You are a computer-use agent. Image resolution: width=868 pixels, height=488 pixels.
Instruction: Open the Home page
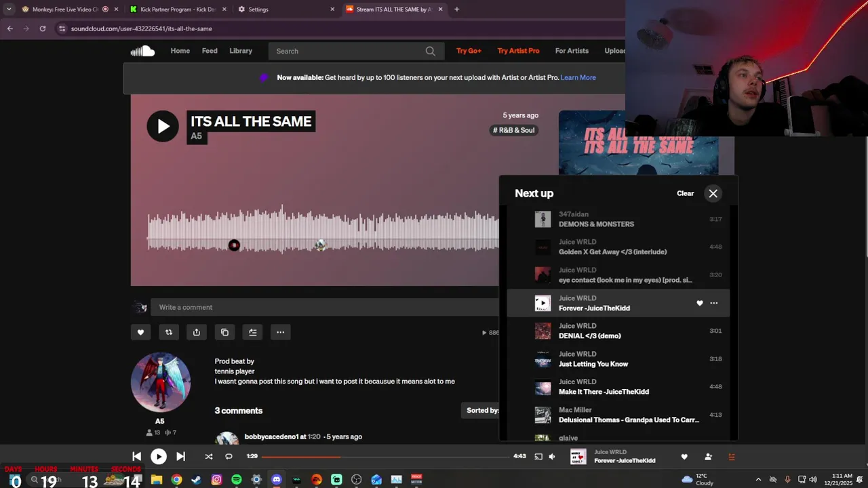point(180,51)
